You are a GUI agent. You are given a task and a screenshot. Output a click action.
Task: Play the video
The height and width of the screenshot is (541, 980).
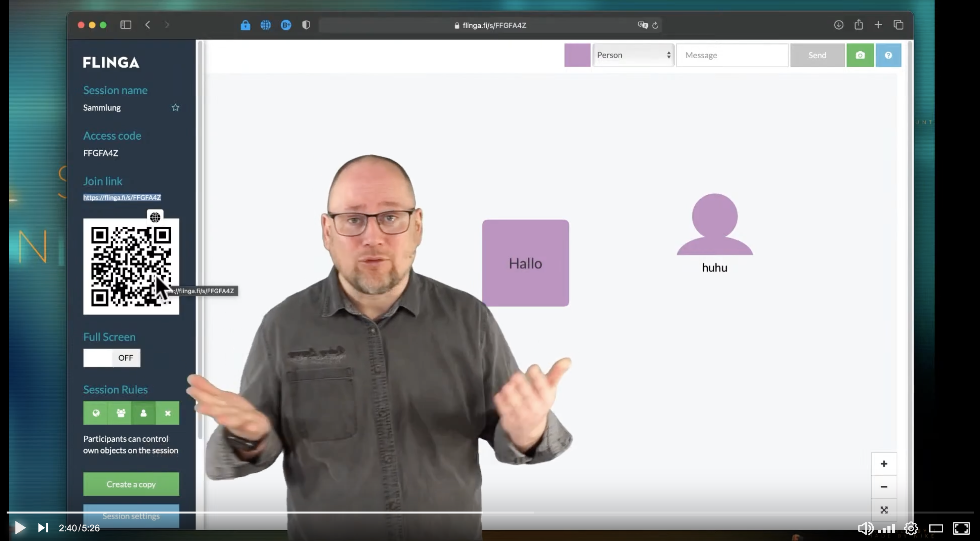[20, 527]
